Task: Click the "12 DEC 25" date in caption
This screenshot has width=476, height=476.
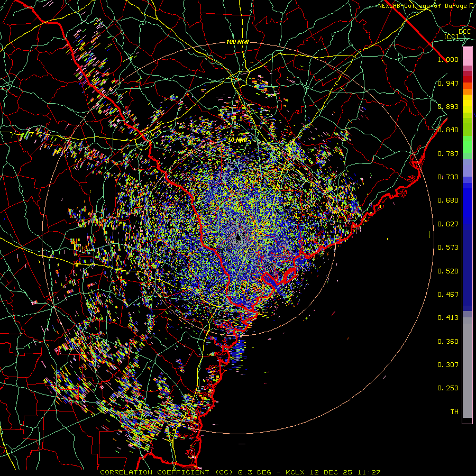Action: pos(331,472)
